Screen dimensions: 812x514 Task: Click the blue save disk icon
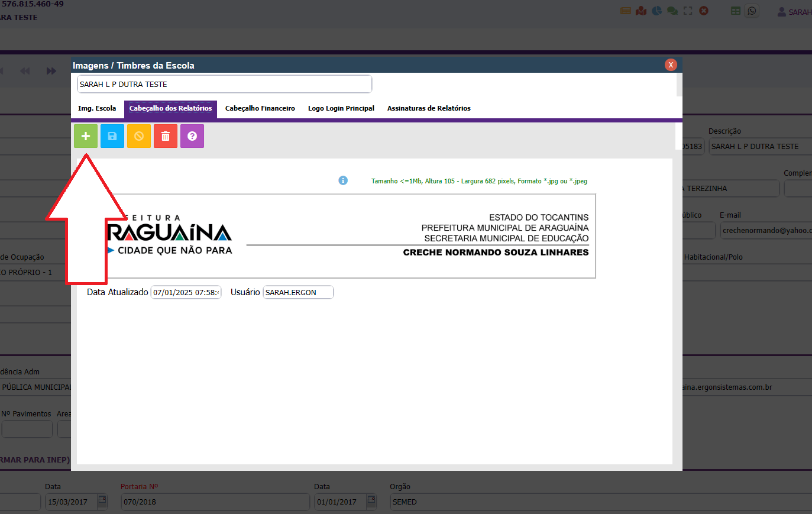pyautogui.click(x=112, y=136)
